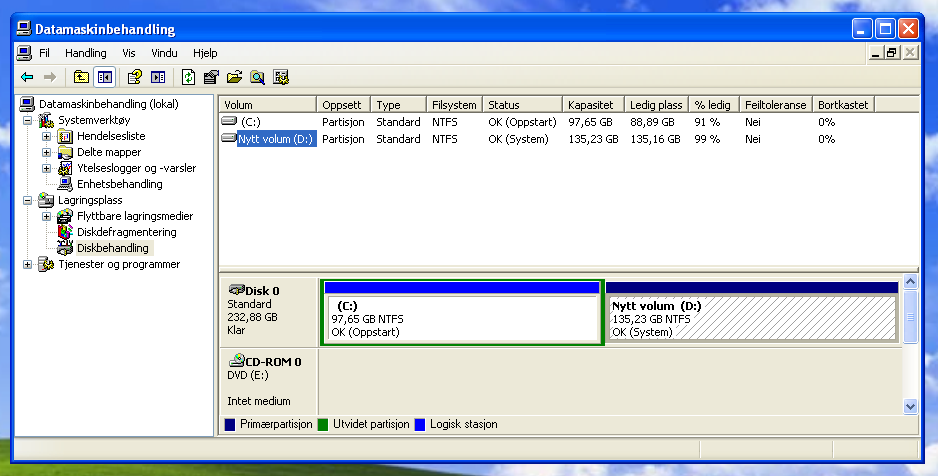Open the Vindu menu
The height and width of the screenshot is (476, 938).
164,53
